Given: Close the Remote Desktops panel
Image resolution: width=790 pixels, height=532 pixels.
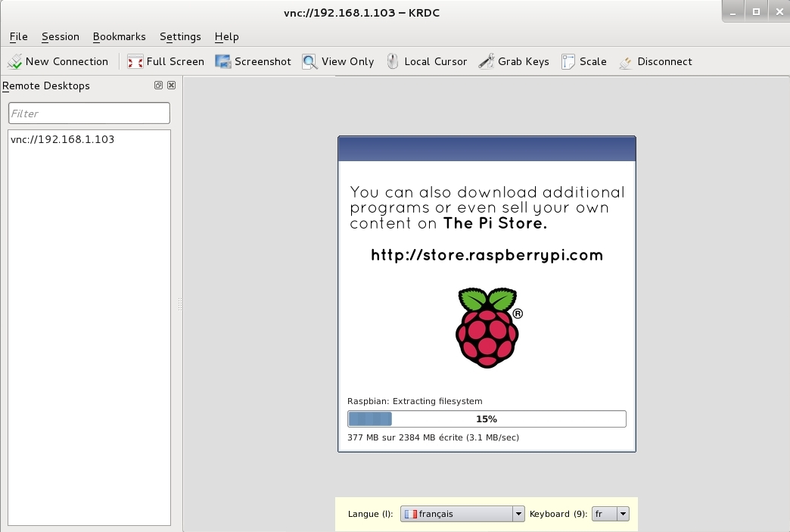Looking at the screenshot, I should coord(171,86).
